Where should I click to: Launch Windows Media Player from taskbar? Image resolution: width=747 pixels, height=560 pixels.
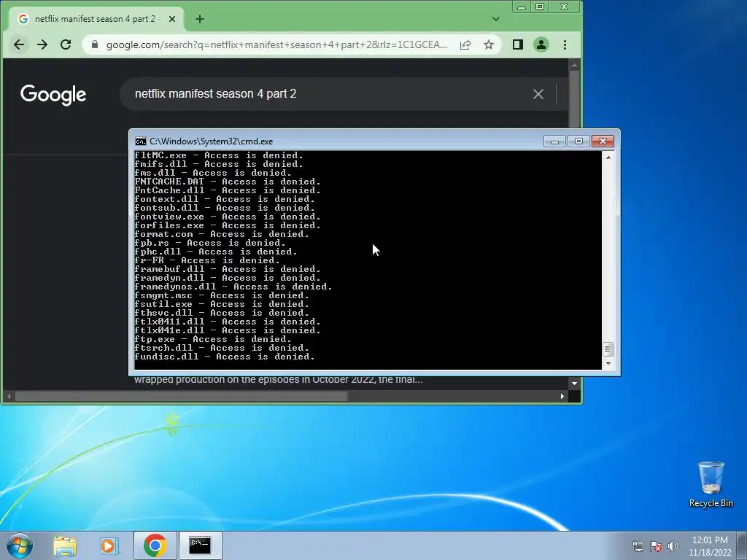tap(109, 545)
